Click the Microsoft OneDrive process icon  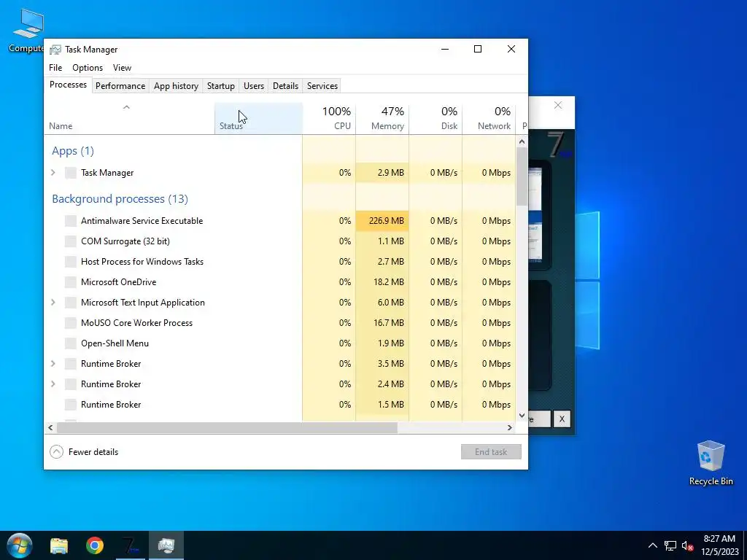pos(71,282)
